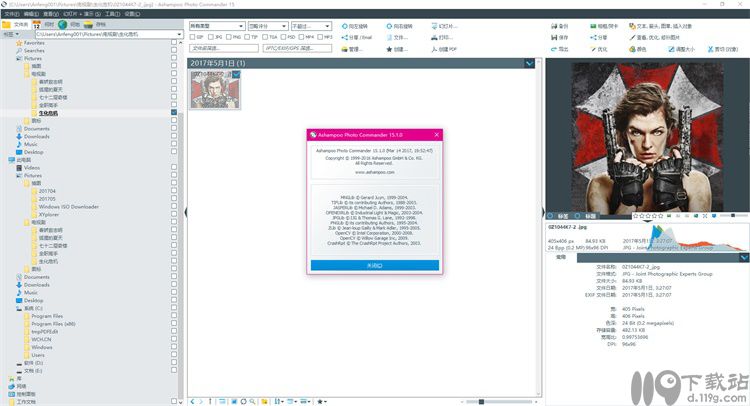This screenshot has height=406, width=750.
Task: Click the backup (备份) icon
Action: click(554, 26)
